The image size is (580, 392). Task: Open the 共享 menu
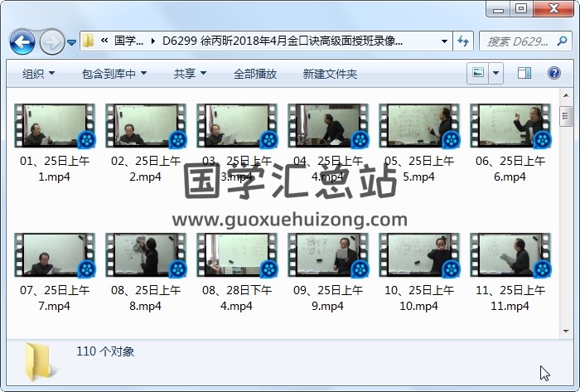tap(190, 74)
